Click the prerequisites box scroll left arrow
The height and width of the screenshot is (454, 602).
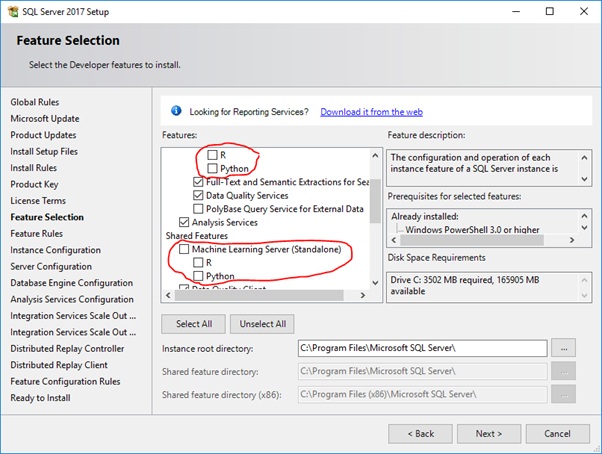tap(394, 240)
